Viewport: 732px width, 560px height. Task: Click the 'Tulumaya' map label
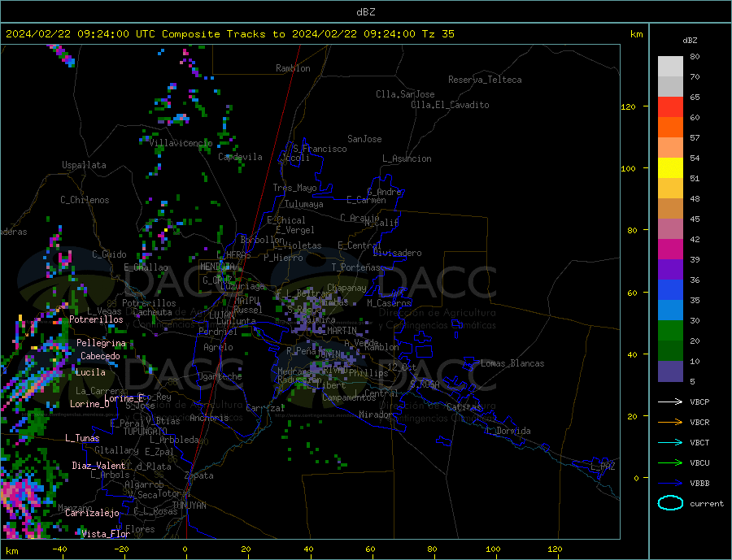tap(304, 204)
